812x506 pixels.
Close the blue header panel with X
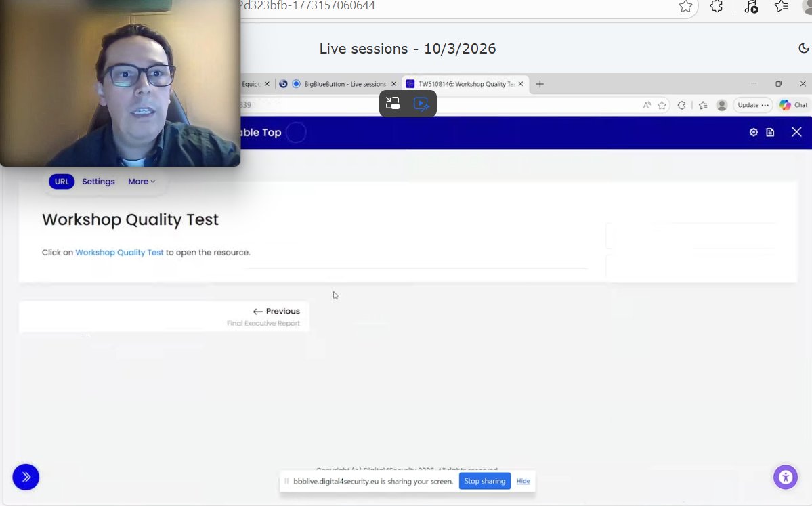(x=796, y=132)
